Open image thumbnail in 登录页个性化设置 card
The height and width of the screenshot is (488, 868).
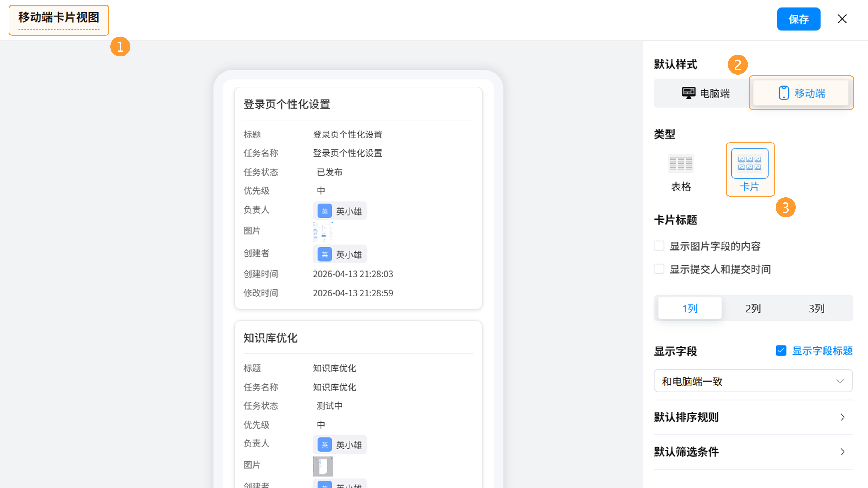[323, 232]
